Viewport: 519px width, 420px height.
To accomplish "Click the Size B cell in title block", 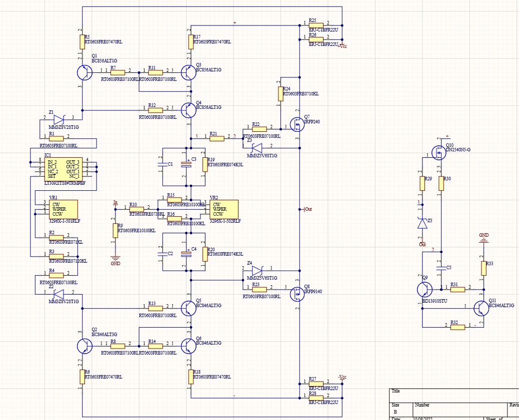I will (401, 410).
